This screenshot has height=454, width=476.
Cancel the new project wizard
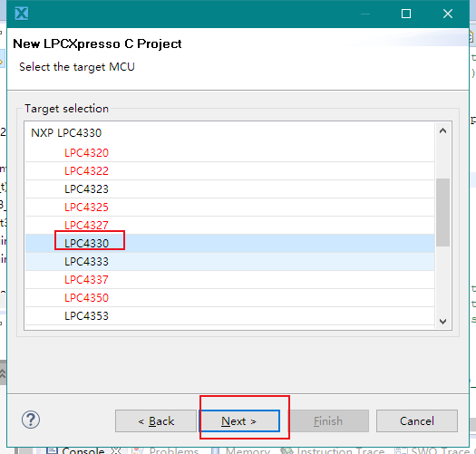point(417,420)
